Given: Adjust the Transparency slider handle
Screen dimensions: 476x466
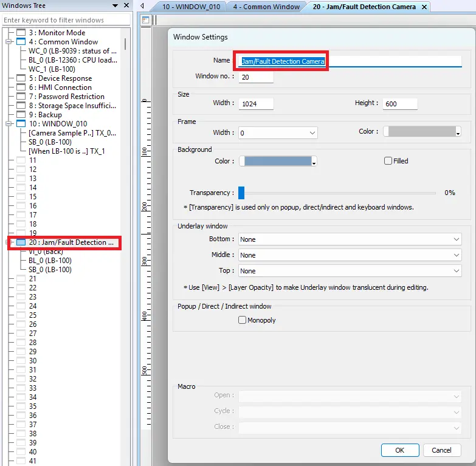Looking at the screenshot, I should (241, 193).
